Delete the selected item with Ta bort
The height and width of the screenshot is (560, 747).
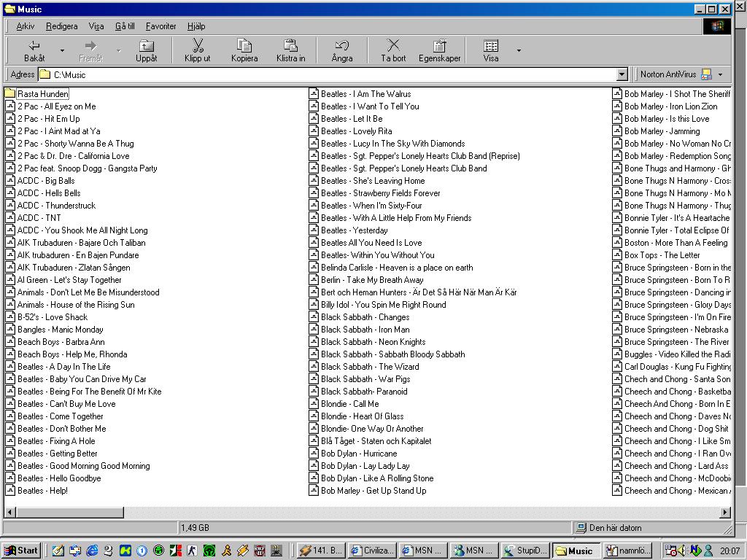[393, 50]
